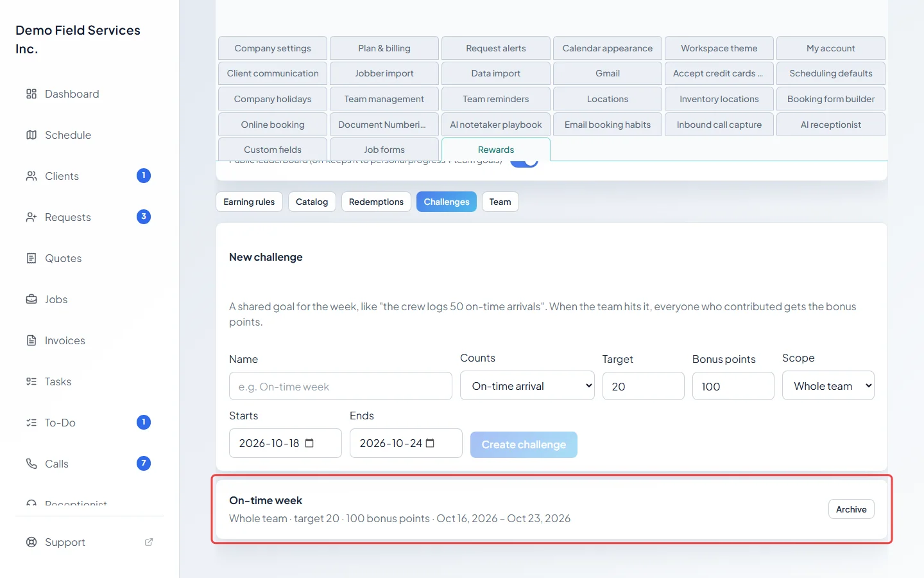Click the Clients people icon
The width and height of the screenshot is (924, 578).
click(31, 176)
